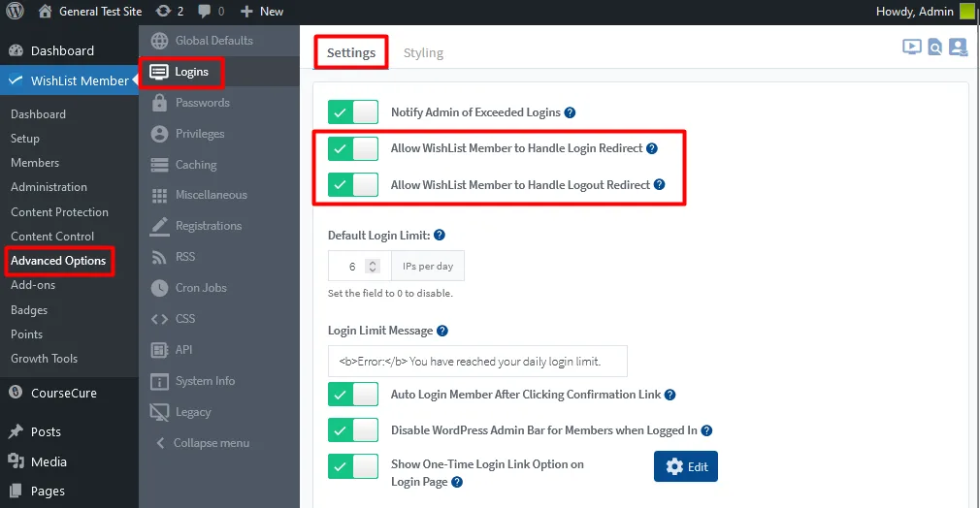980x508 pixels.
Task: Click the Legacy icon in the submenu
Action: tap(159, 412)
